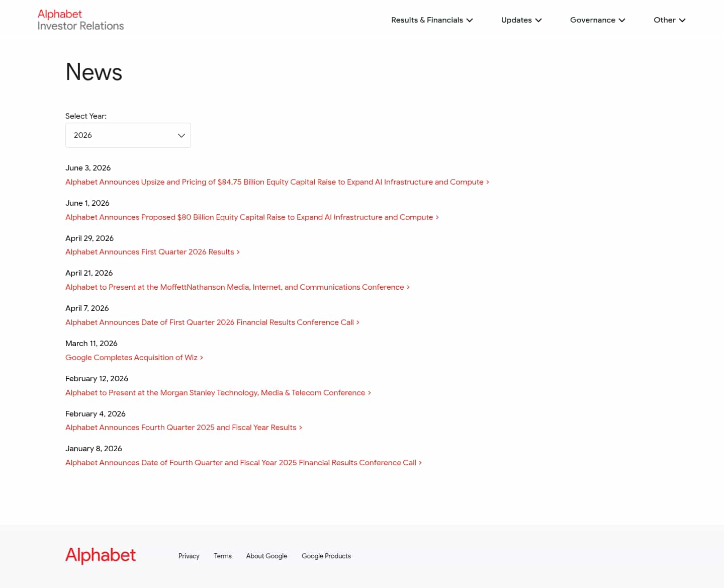Screen dimensions: 724x588
Task: Click the February 12, 2026 date text
Action: click(x=97, y=379)
